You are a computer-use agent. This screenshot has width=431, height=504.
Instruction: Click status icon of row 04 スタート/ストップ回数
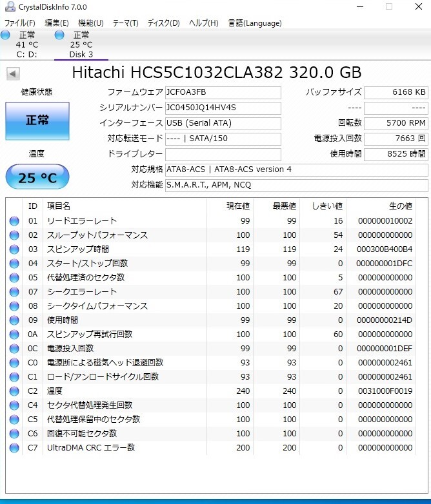point(14,263)
